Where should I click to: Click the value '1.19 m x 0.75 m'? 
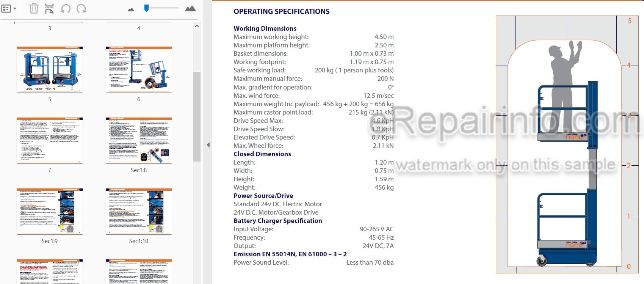(x=371, y=62)
